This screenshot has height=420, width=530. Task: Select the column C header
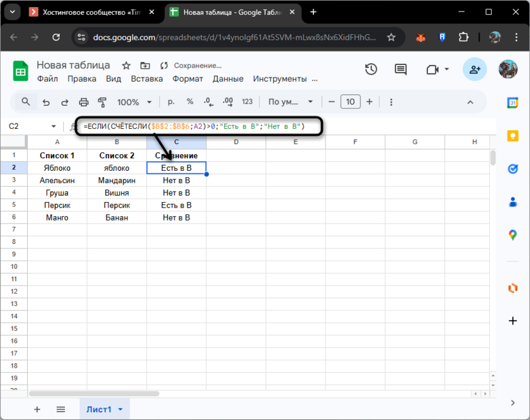[x=176, y=142]
